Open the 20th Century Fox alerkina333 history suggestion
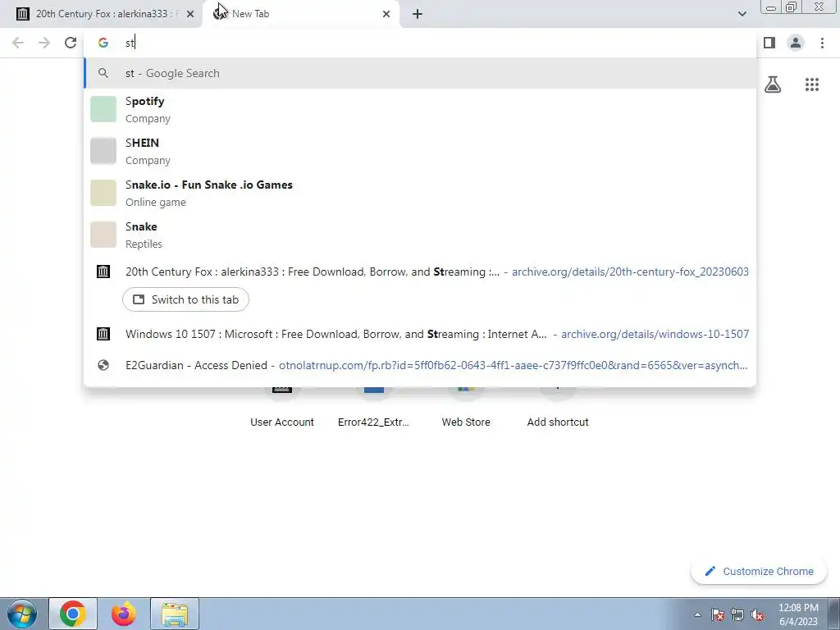 point(420,272)
